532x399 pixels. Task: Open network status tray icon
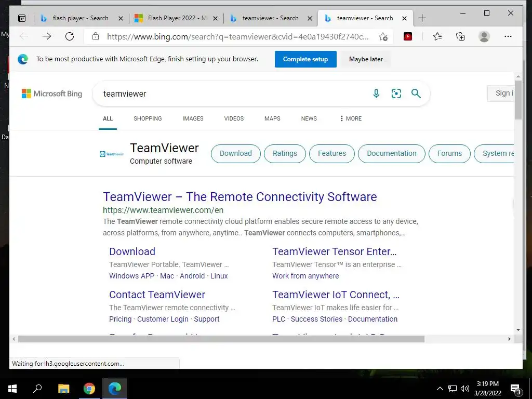tap(453, 389)
